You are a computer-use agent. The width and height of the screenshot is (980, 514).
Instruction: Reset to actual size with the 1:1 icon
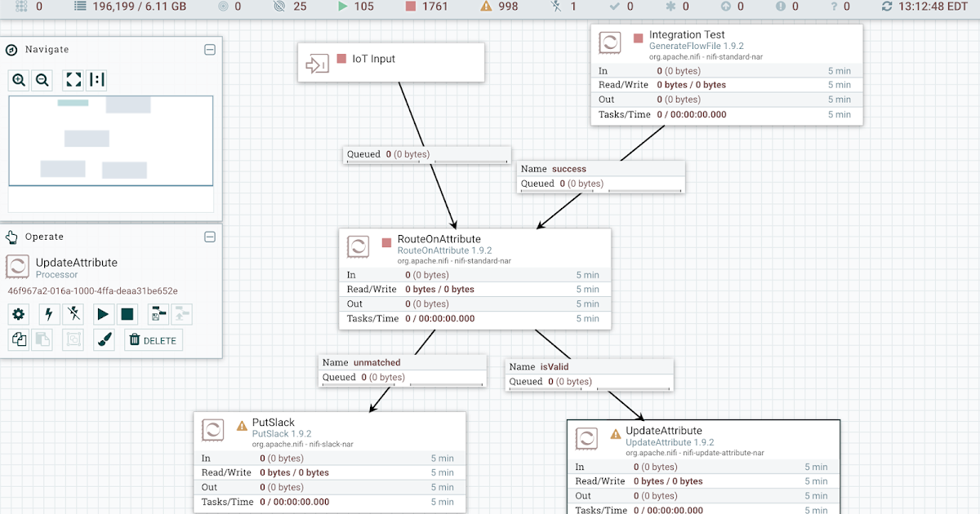[x=96, y=80]
